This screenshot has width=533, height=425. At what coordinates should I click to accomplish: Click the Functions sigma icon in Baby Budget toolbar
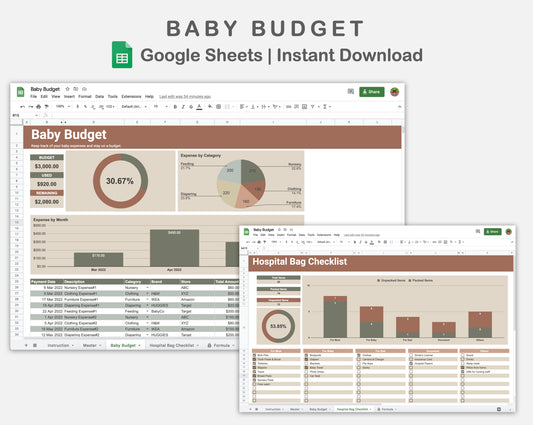click(325, 107)
